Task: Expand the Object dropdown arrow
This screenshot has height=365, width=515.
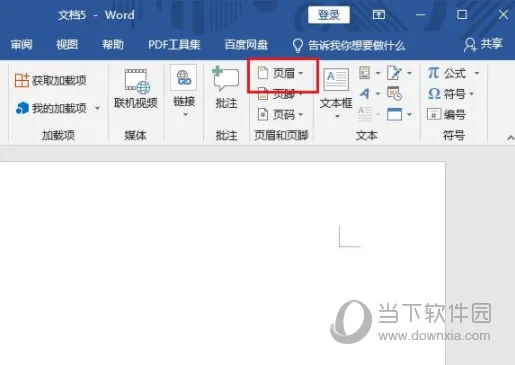Action: pos(409,115)
